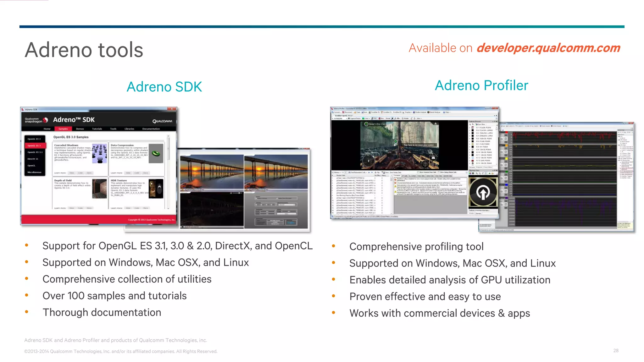Open the Shader Analyzer in the Profiler
The image size is (644, 362).
419,112
